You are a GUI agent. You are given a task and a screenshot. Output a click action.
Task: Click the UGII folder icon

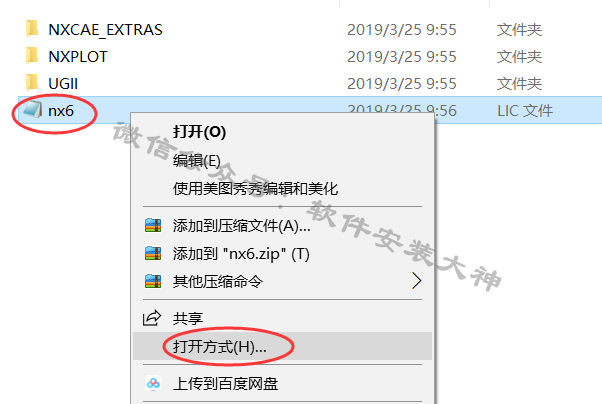pos(32,83)
